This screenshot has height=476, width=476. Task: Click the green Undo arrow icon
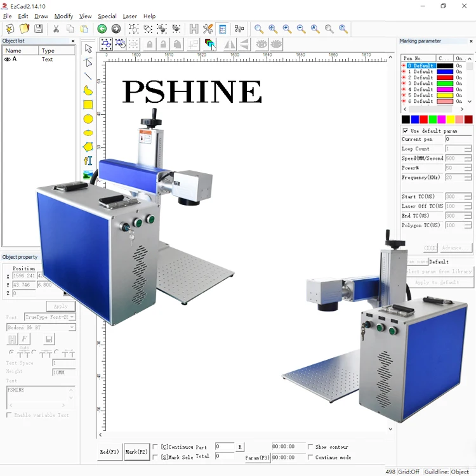click(102, 29)
